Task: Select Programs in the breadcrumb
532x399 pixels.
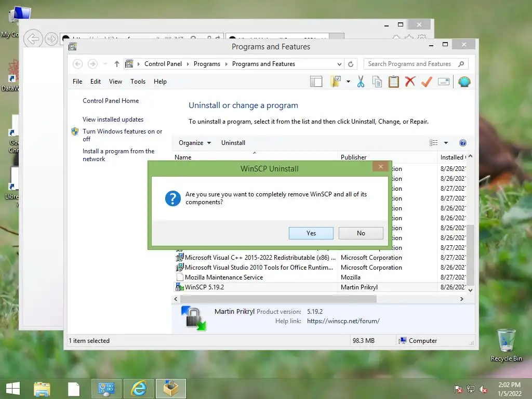Action: click(207, 64)
